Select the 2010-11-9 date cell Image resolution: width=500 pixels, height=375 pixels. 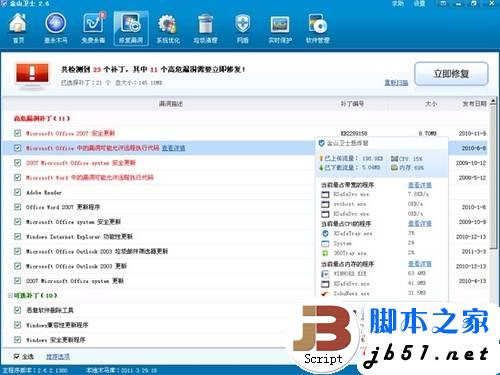pos(472,133)
